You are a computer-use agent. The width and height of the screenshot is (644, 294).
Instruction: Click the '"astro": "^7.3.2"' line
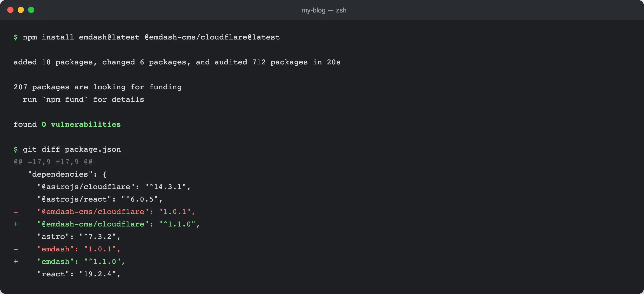click(79, 237)
